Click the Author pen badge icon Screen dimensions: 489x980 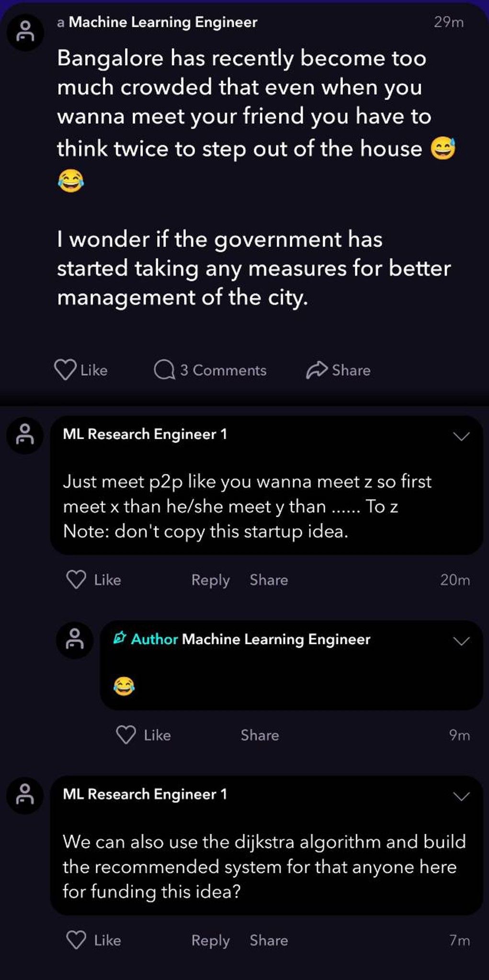[x=119, y=638]
